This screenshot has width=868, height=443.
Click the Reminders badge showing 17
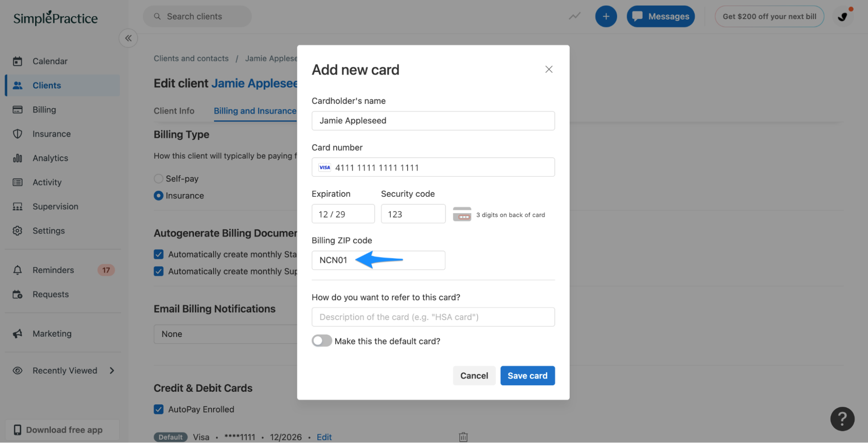click(x=106, y=270)
